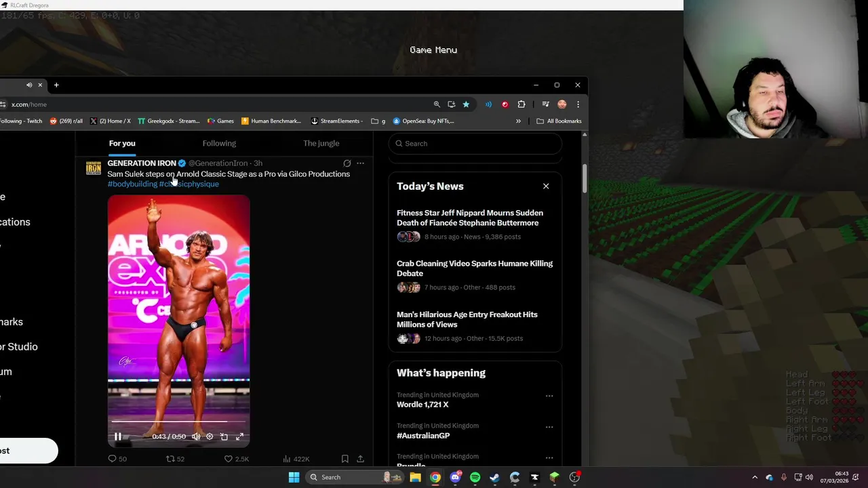Seek in the video progress bar
This screenshot has height=488, width=868.
click(x=178, y=422)
